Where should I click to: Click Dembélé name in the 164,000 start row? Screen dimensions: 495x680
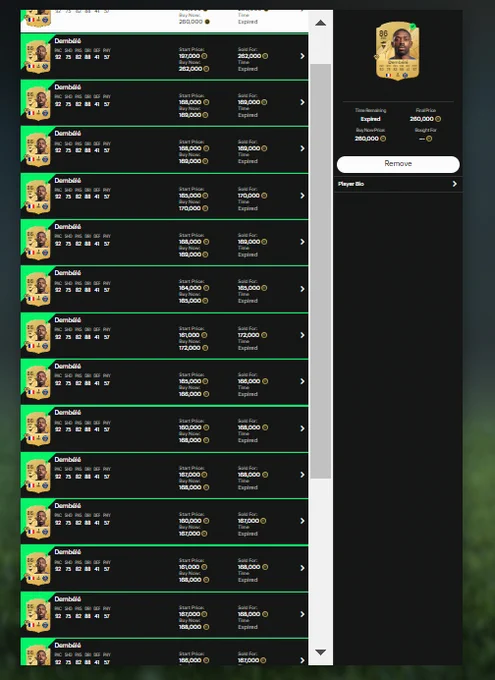pos(68,273)
